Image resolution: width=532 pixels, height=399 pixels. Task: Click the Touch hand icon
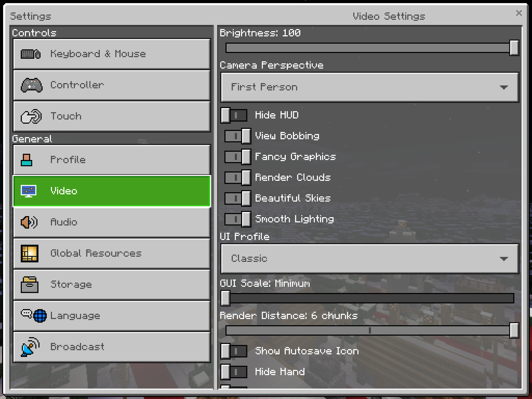pyautogui.click(x=31, y=116)
